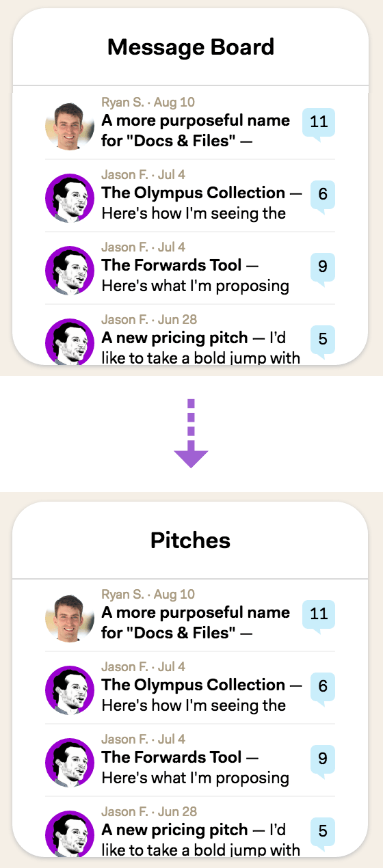Image resolution: width=383 pixels, height=868 pixels.
Task: Open the 5-comment bubble in Message Board card
Action: [x=323, y=340]
